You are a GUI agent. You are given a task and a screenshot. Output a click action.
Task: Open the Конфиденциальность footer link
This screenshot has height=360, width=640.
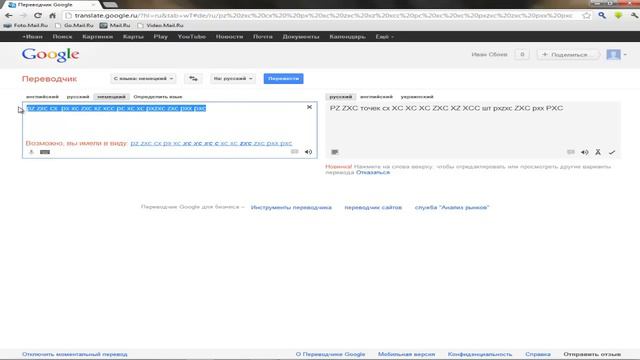(x=480, y=354)
